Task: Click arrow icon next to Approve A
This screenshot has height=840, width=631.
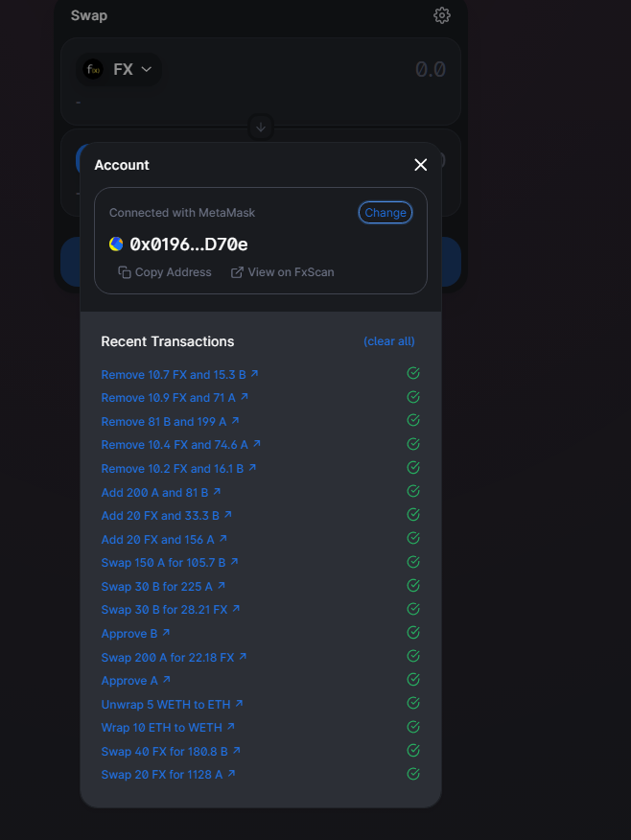Action: coord(167,679)
